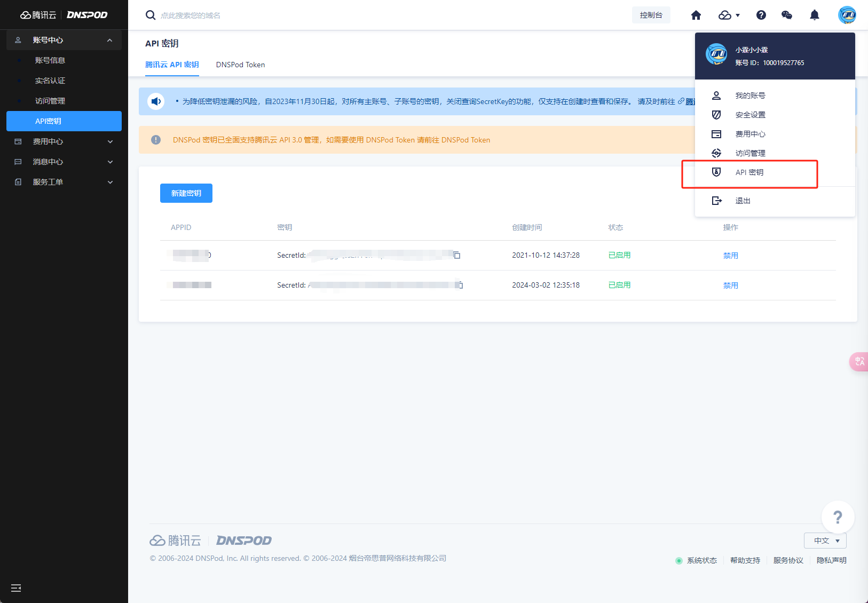Click the orange warning info icon
Viewport: 868px width, 603px height.
(156, 140)
